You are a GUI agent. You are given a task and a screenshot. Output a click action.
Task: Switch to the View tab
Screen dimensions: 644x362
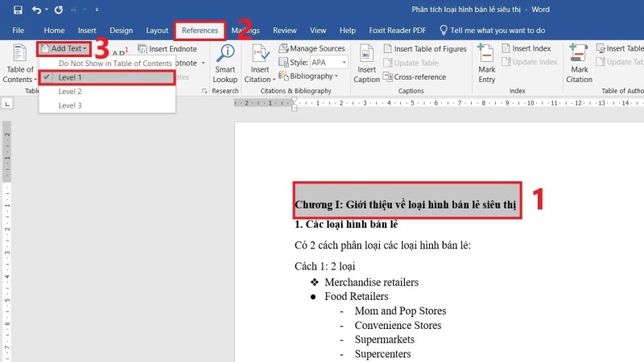[318, 31]
